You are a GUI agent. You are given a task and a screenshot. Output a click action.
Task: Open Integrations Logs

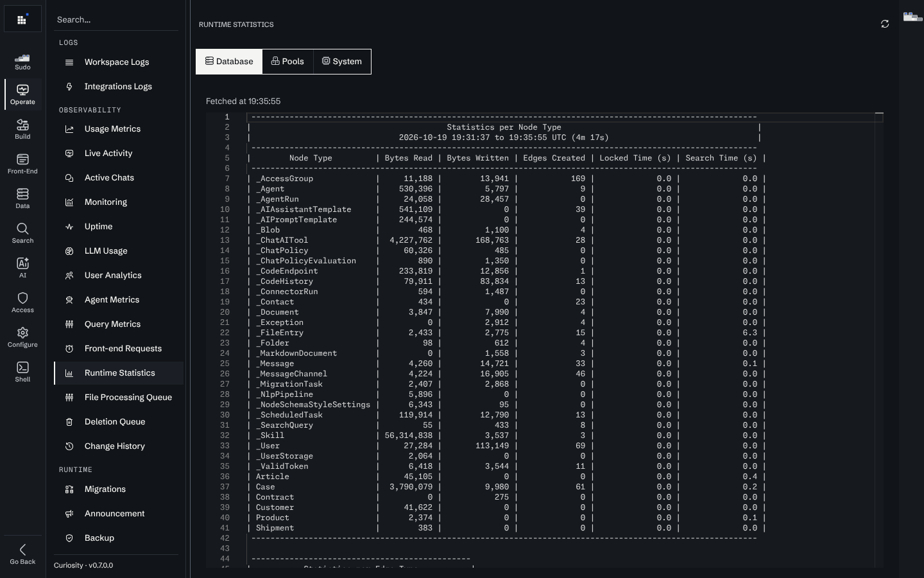point(119,87)
